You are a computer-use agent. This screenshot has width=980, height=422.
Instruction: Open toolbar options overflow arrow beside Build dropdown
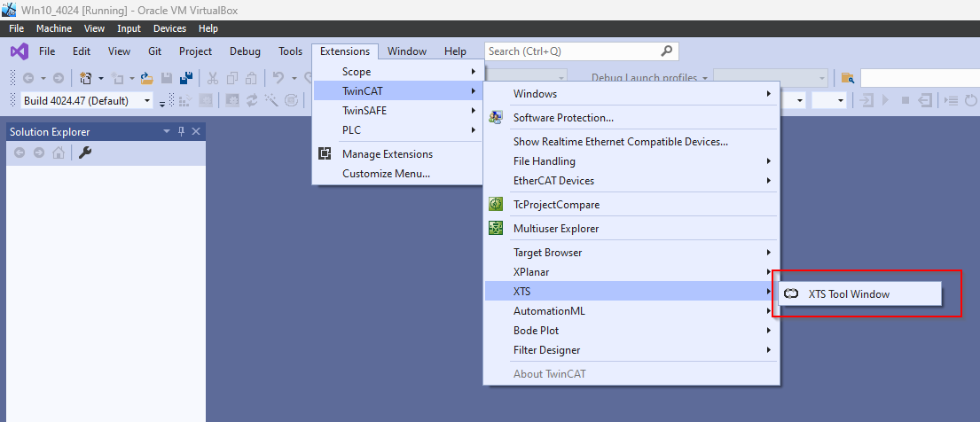coord(162,103)
